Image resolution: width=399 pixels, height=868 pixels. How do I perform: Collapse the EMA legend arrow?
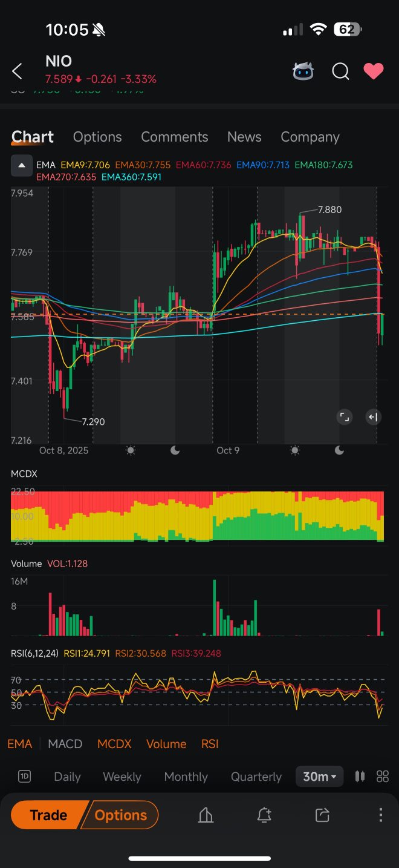22,165
